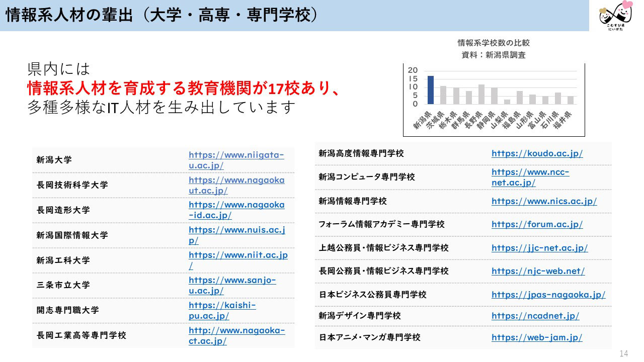Click the slide page number 14

(624, 353)
